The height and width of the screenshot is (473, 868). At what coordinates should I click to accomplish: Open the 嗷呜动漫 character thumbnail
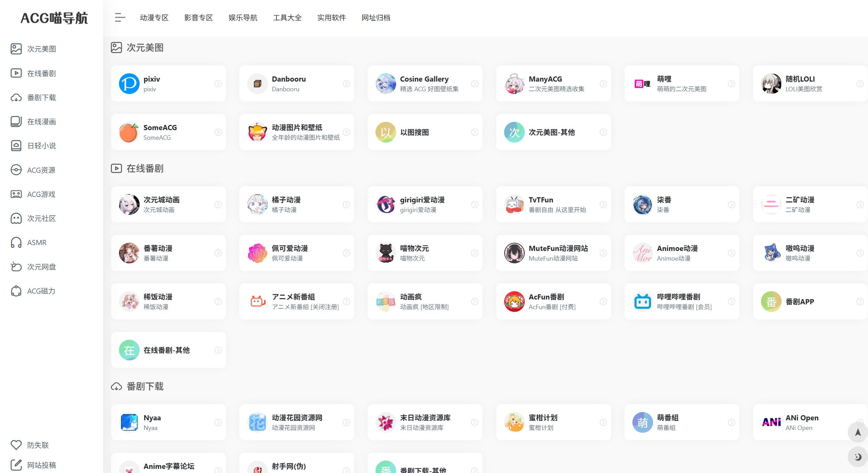771,253
